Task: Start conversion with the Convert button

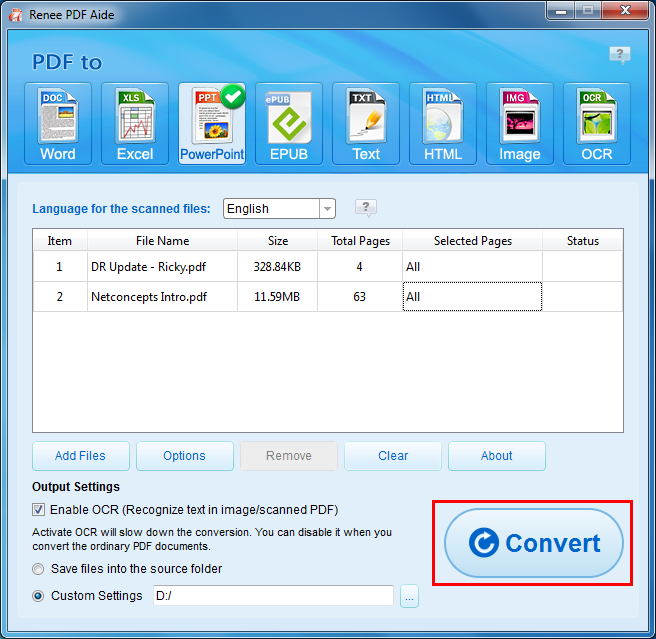Action: coord(534,543)
